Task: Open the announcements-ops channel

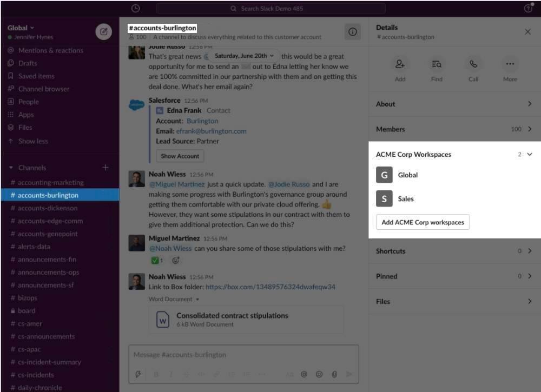Action: pos(60,272)
